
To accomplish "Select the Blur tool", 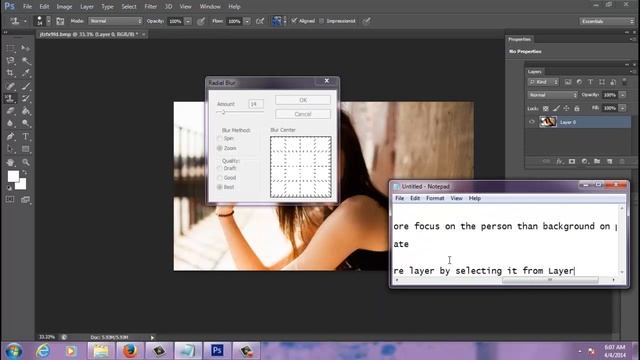I will point(10,123).
